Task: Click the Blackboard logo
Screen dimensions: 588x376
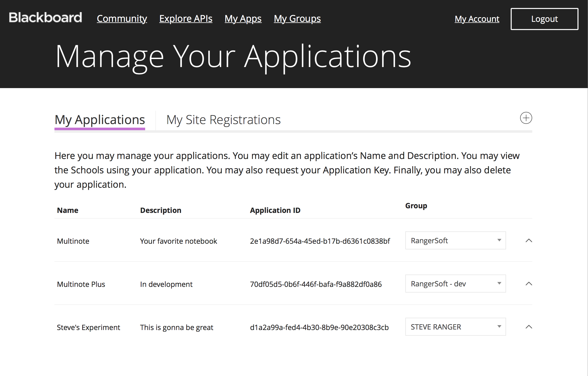Action: (x=45, y=18)
